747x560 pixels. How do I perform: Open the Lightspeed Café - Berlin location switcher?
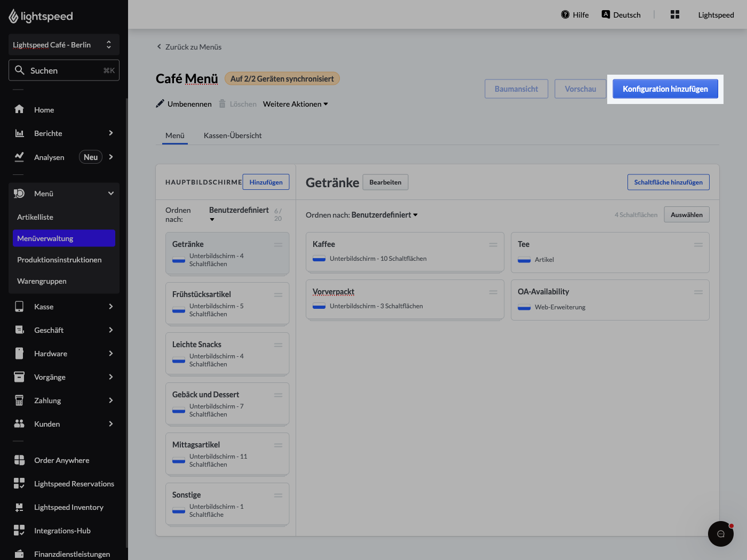(x=64, y=45)
